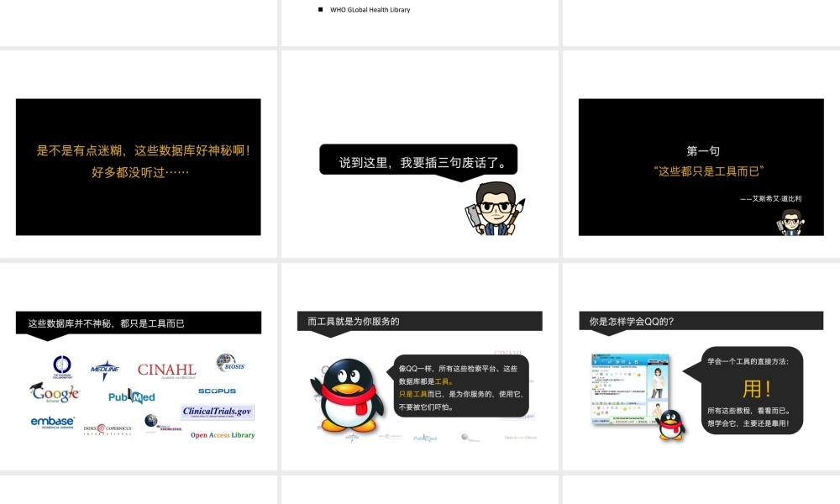Select the black slide with yellow question text
This screenshot has width=840, height=504.
pos(139,166)
